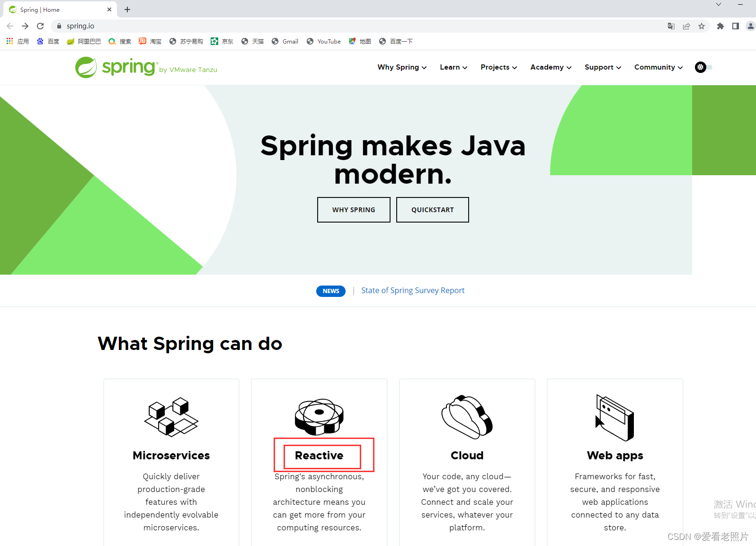Click the Microservices cubes icon
This screenshot has width=756, height=546.
click(x=171, y=417)
